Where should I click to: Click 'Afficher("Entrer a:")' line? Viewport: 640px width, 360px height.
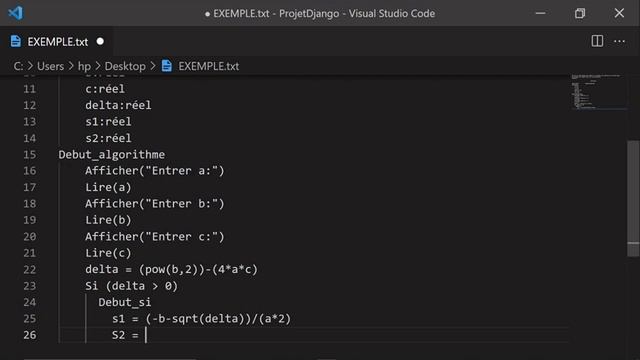pos(155,171)
